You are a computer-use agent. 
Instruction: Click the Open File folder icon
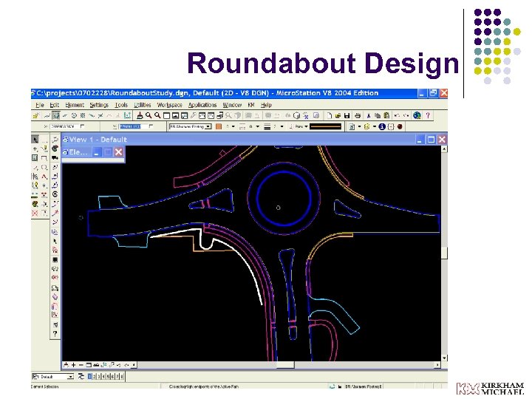tap(338, 116)
